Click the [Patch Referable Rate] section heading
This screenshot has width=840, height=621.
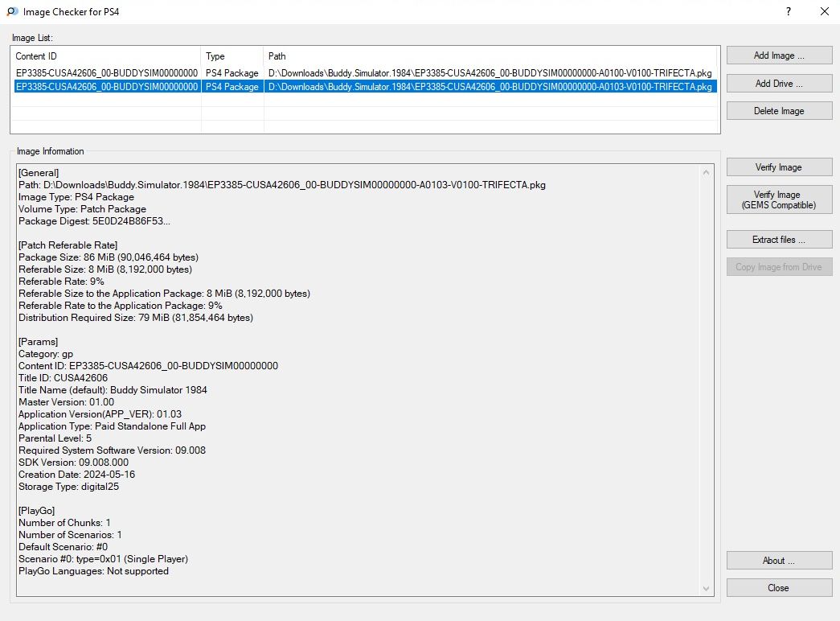68,245
